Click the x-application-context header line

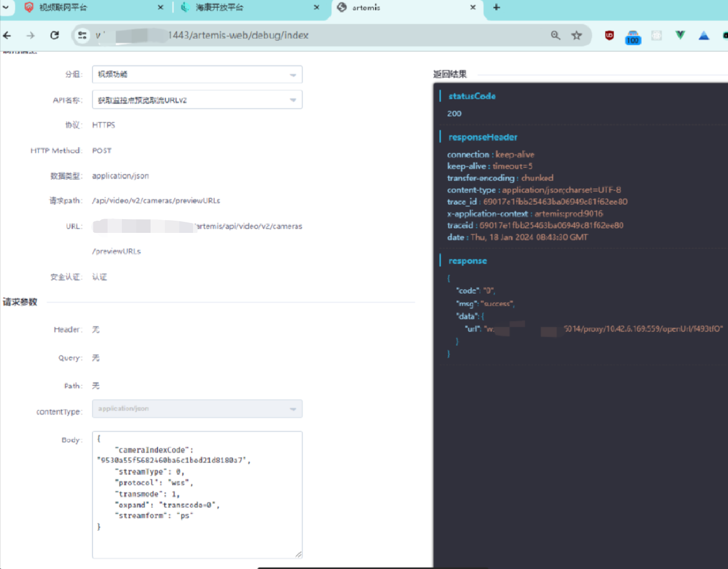click(525, 214)
